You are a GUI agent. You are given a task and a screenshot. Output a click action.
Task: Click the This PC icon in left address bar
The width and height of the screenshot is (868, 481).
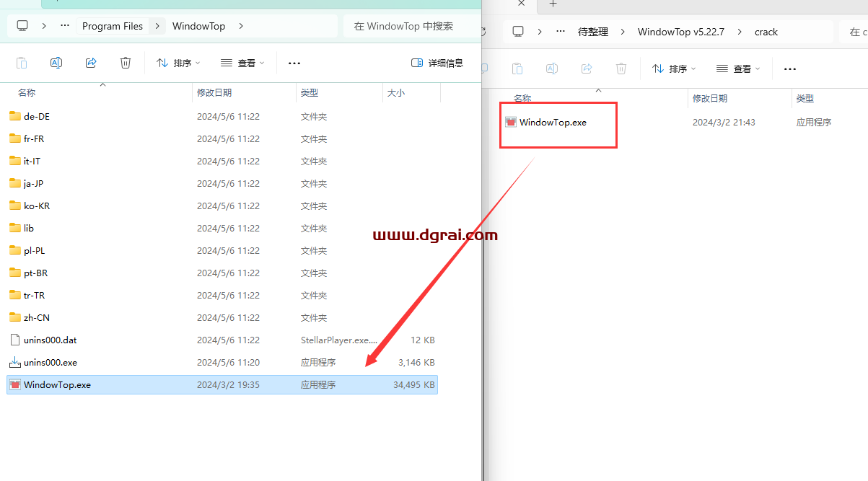[22, 26]
